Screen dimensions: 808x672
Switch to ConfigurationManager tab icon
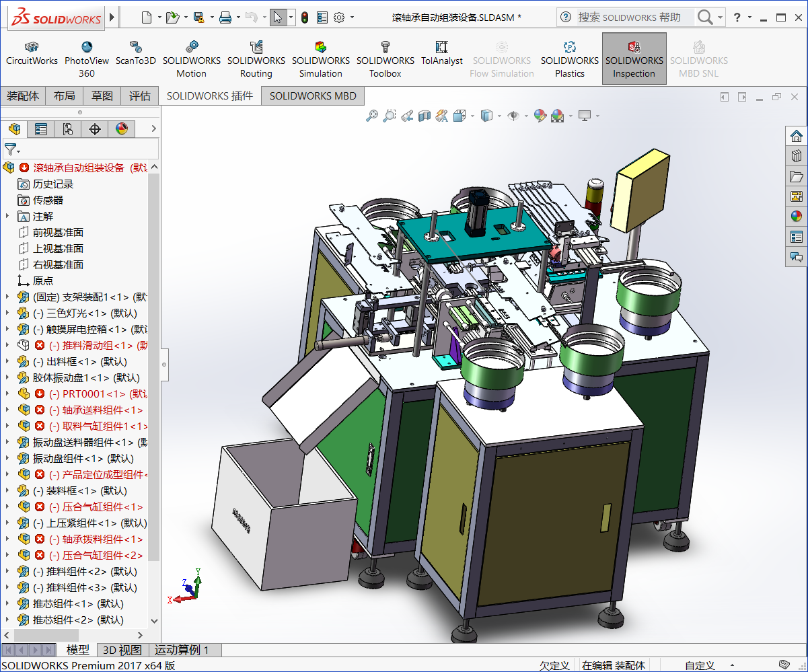coord(68,128)
